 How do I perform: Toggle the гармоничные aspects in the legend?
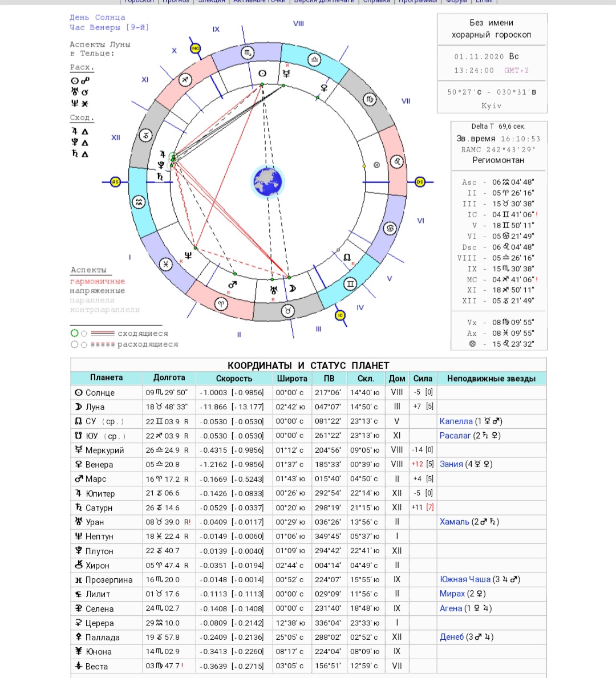coord(97,281)
